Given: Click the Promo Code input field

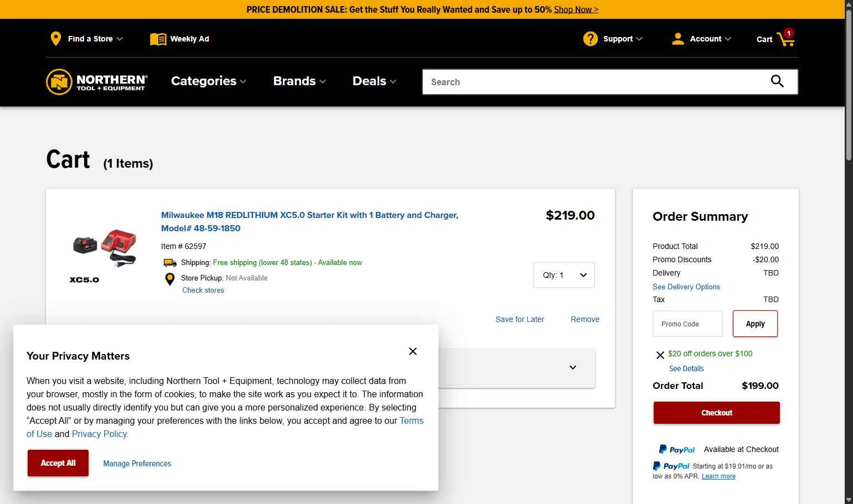Looking at the screenshot, I should pos(687,324).
